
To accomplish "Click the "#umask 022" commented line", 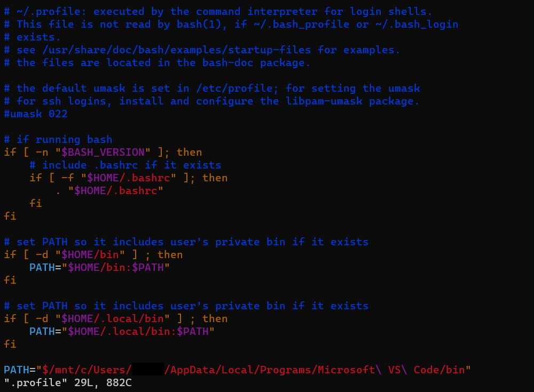I will click(x=35, y=114).
